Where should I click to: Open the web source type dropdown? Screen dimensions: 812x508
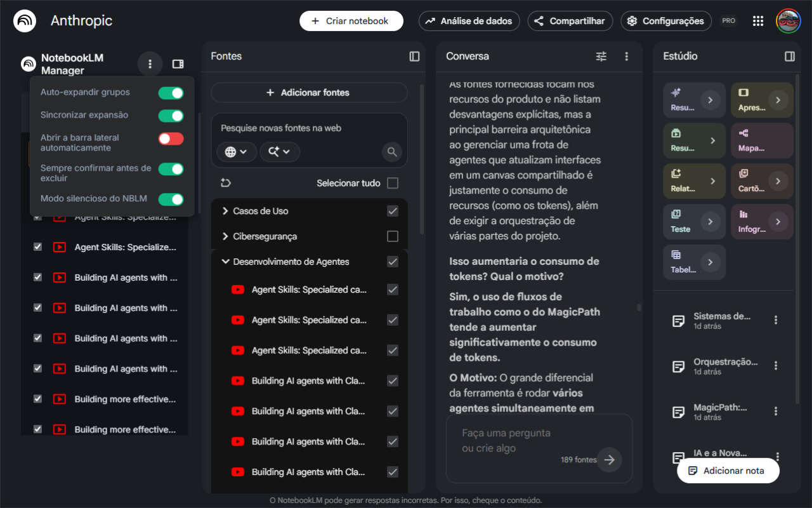(x=237, y=152)
